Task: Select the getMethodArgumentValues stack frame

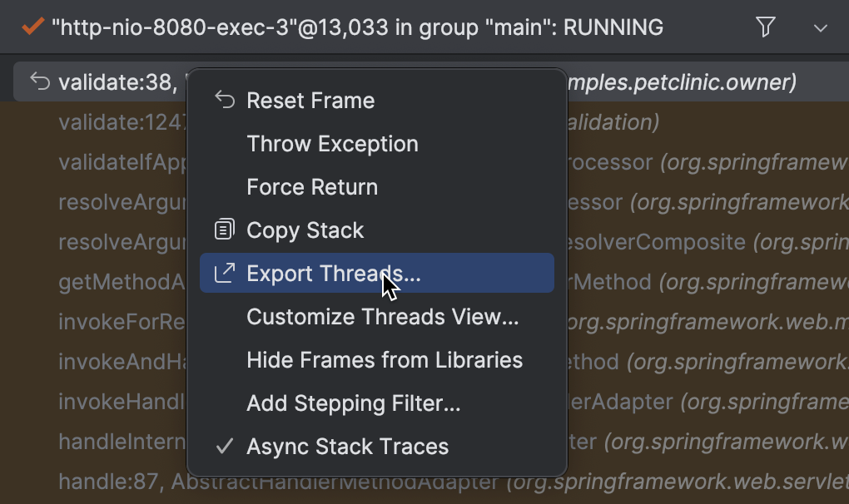Action: [x=121, y=282]
